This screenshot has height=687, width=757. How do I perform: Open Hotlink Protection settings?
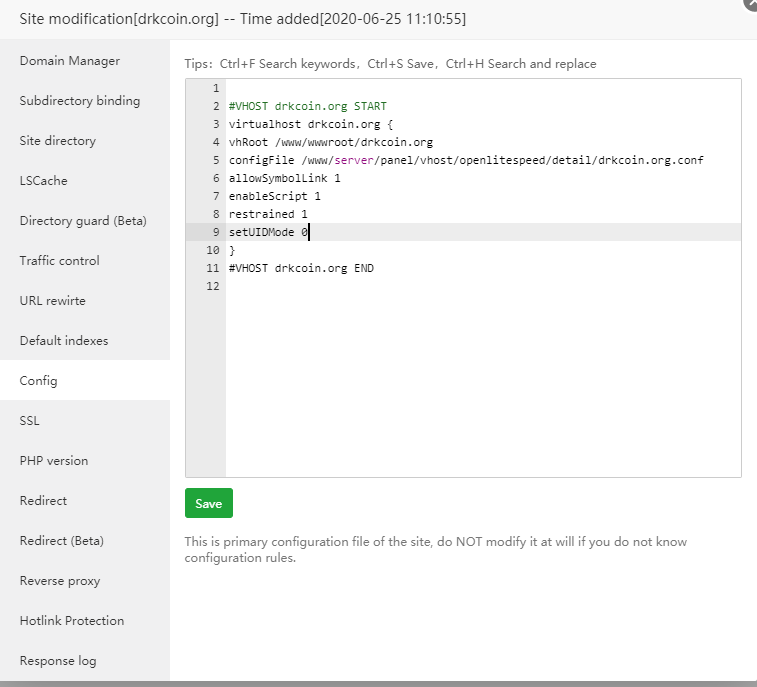coord(72,621)
